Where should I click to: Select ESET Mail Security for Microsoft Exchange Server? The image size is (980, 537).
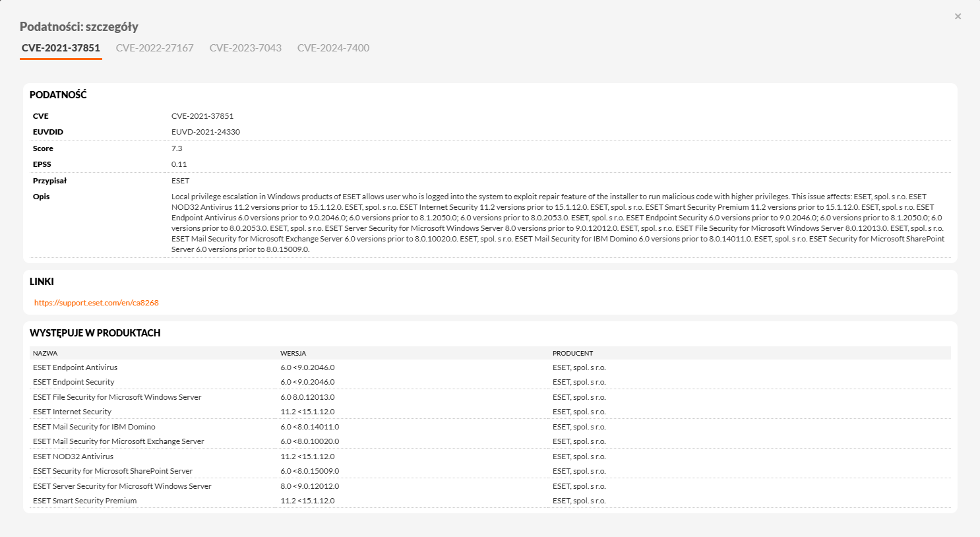(119, 441)
